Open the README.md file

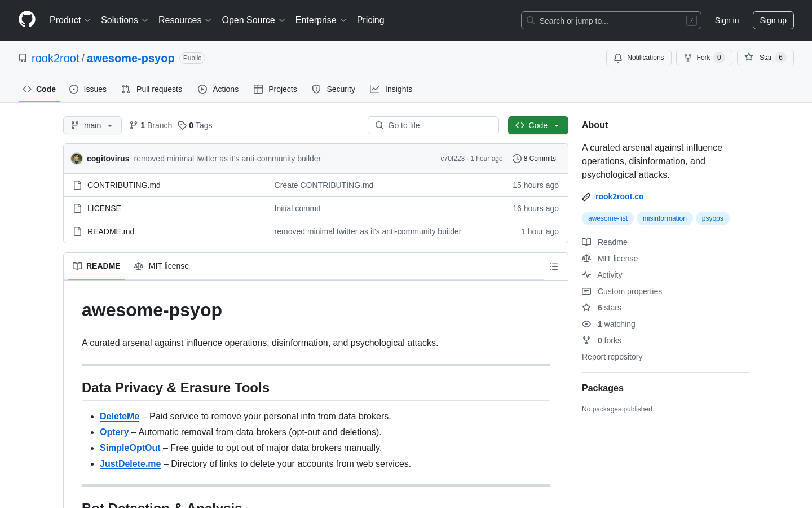[111, 231]
